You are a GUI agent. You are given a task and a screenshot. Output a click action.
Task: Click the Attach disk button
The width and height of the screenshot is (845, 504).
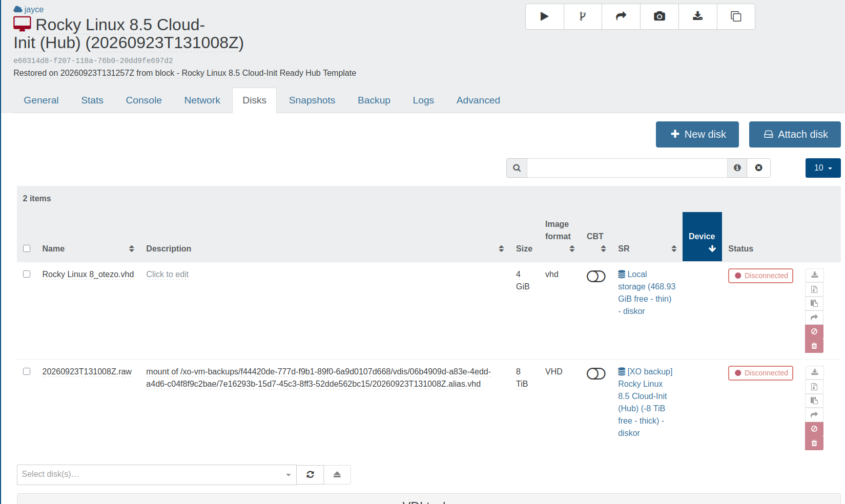point(795,134)
